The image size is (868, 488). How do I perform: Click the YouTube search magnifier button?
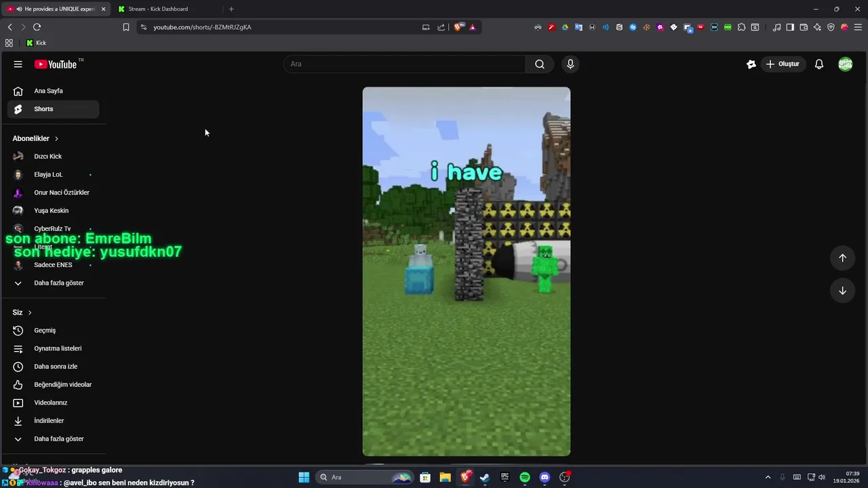point(540,64)
